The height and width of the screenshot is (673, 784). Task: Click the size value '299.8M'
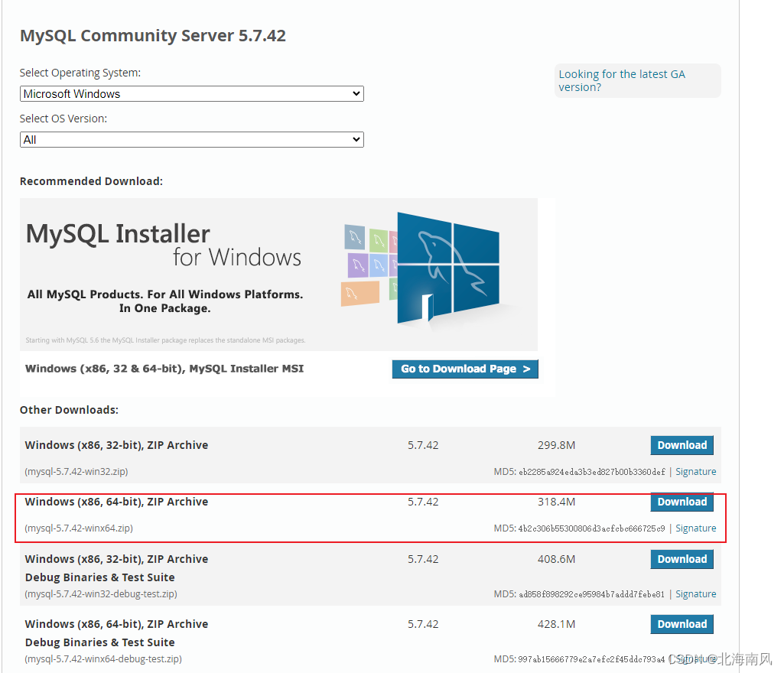(557, 445)
